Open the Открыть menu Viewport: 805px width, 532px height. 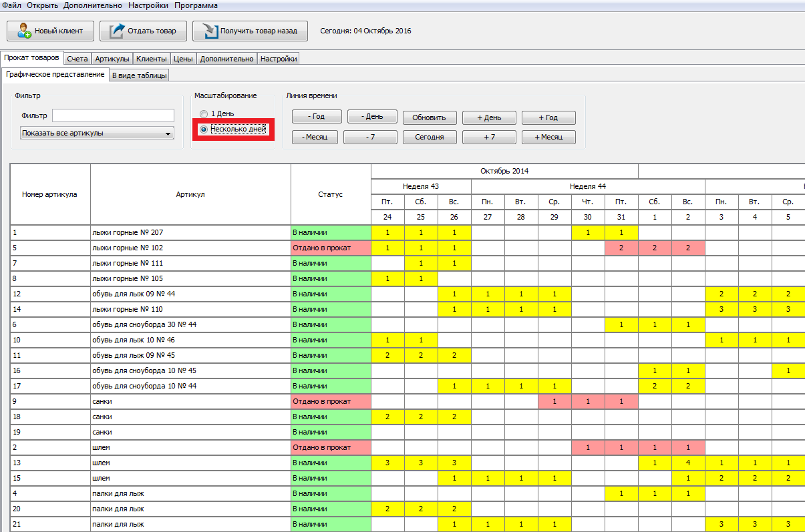click(43, 5)
